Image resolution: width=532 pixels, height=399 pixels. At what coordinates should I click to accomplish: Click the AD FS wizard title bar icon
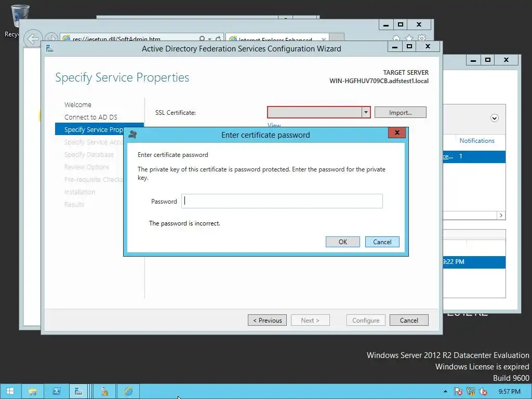[x=50, y=48]
